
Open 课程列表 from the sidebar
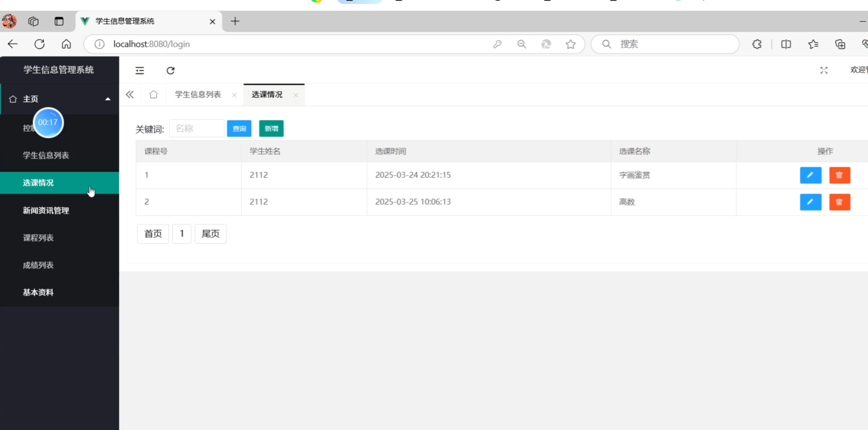pyautogui.click(x=38, y=238)
